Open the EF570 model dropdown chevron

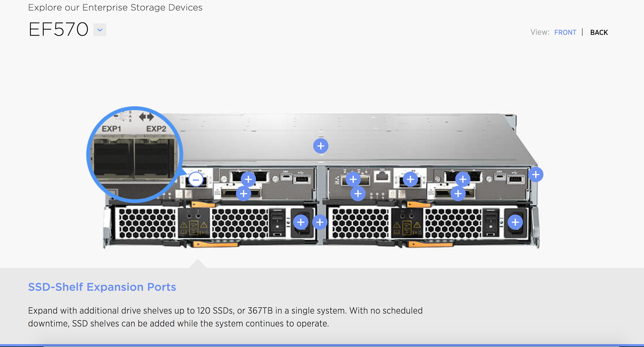click(x=100, y=30)
